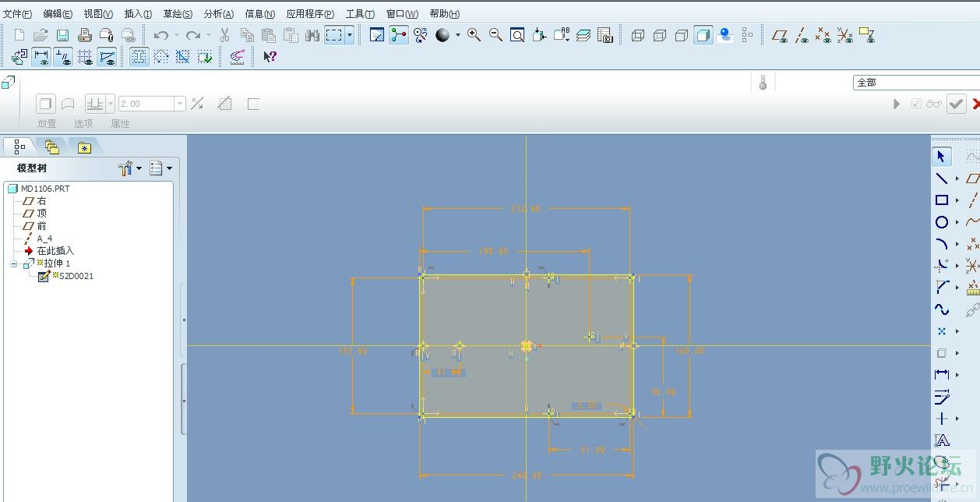The image size is (980, 502).
Task: Select the Dimension tool in sketcher toolbar
Action: [x=942, y=375]
